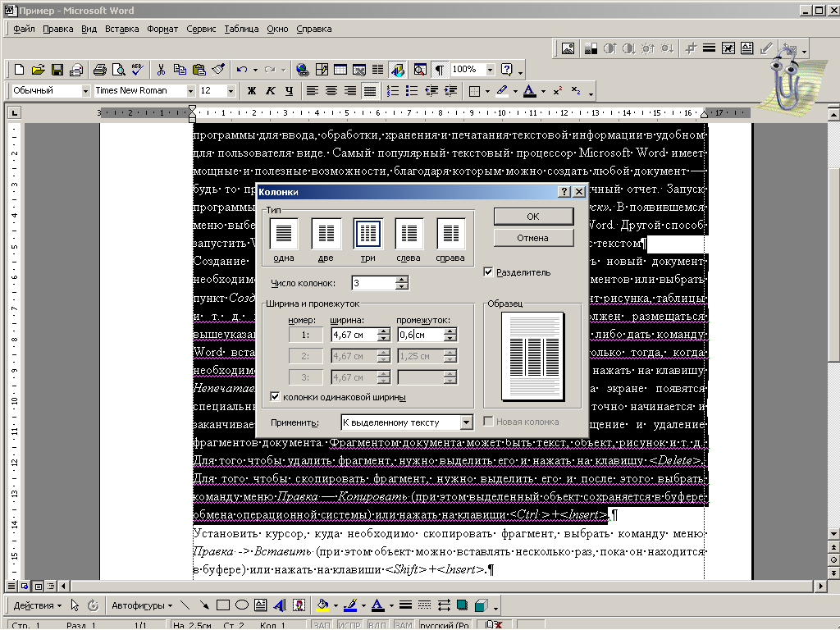Open the Таблица menu
The height and width of the screenshot is (630, 840).
pyautogui.click(x=241, y=29)
